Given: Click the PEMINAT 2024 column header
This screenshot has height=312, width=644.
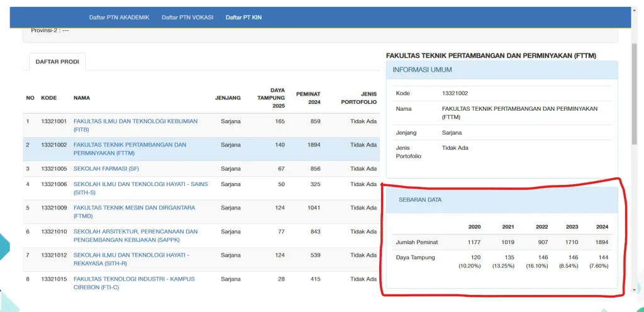Looking at the screenshot, I should pos(309,98).
